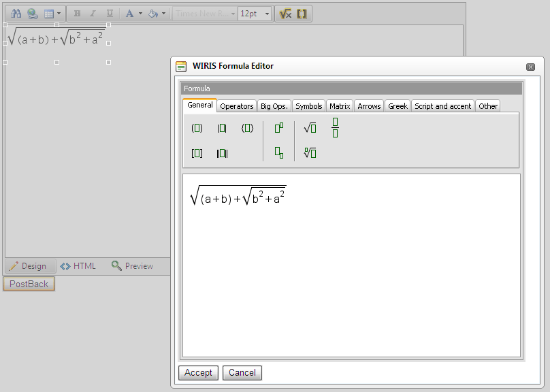550x392 pixels.
Task: Open the Greek tab
Action: 398,106
